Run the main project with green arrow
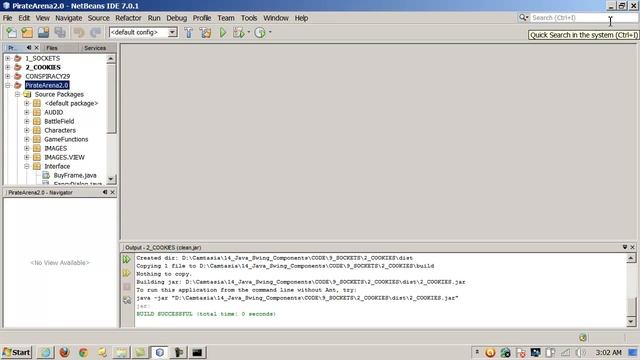 coord(222,32)
